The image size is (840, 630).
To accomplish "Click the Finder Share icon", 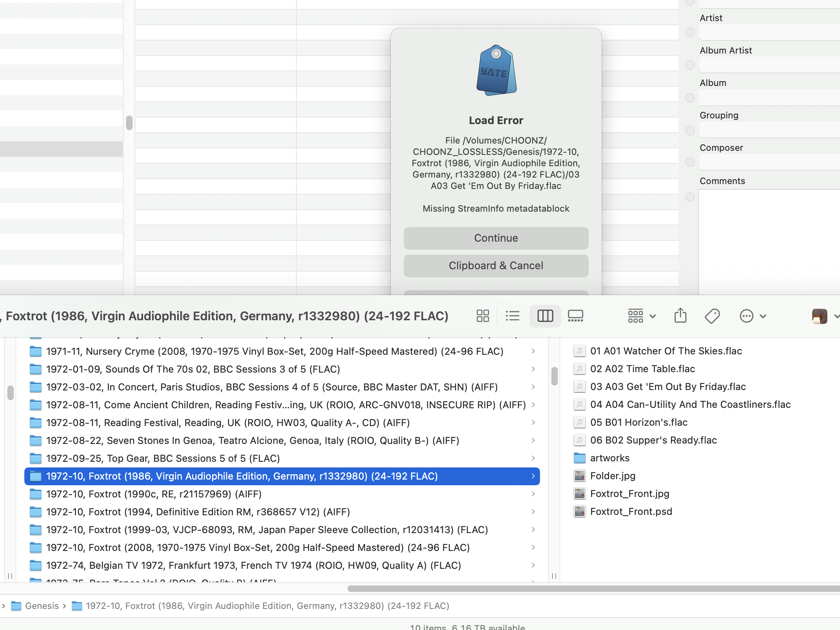I will pyautogui.click(x=680, y=316).
